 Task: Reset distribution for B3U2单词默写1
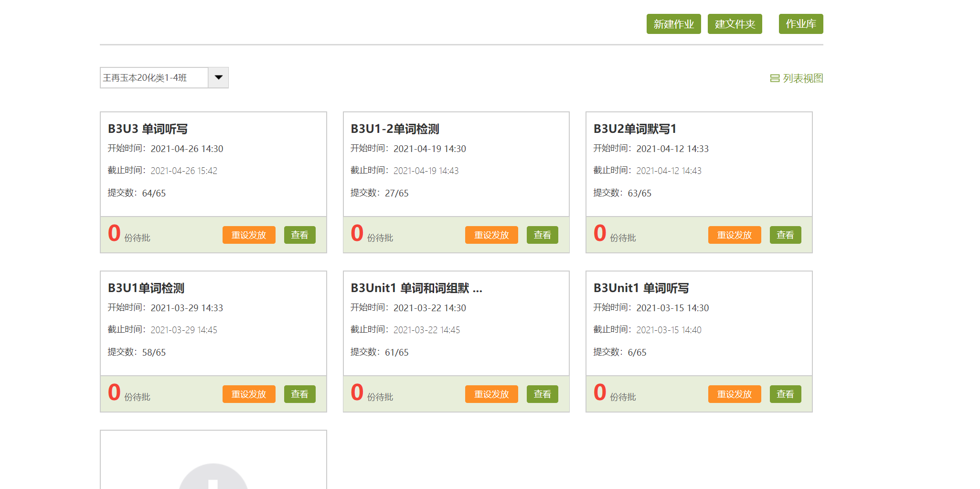[x=734, y=235]
